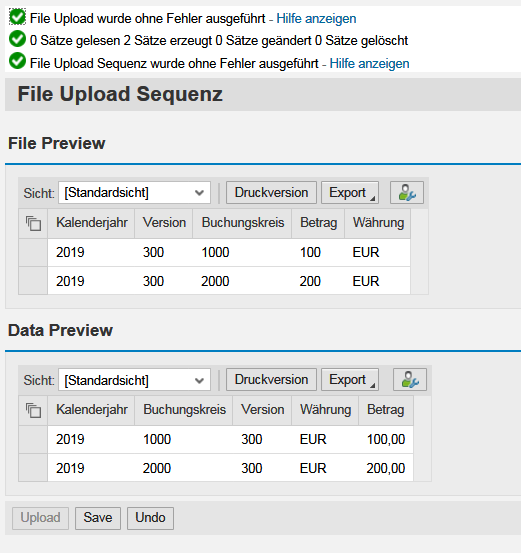
Task: Open personalization settings in File Preview toolbar
Action: click(407, 193)
